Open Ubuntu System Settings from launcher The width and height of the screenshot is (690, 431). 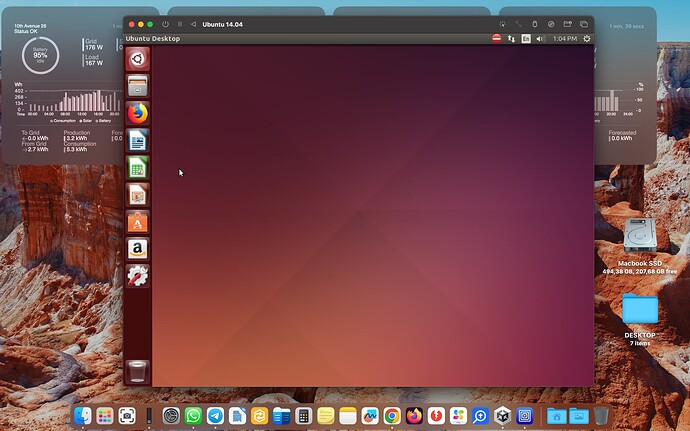pos(137,276)
